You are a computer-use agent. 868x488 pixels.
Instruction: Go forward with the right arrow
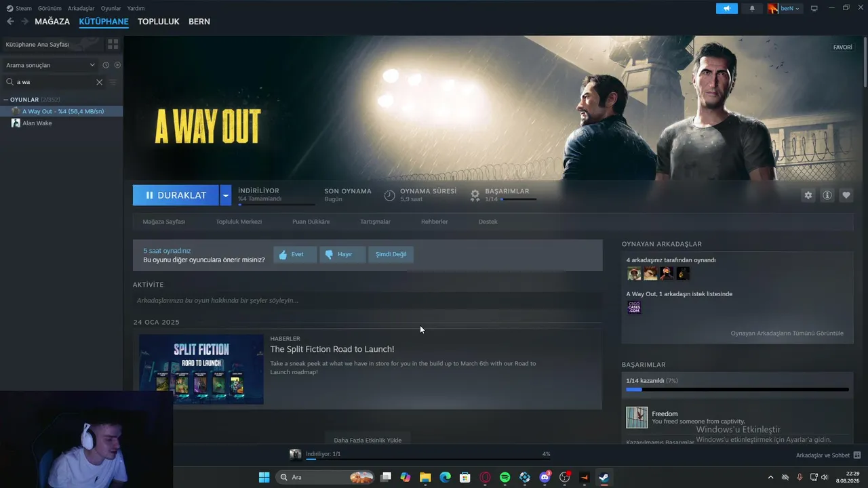point(24,22)
